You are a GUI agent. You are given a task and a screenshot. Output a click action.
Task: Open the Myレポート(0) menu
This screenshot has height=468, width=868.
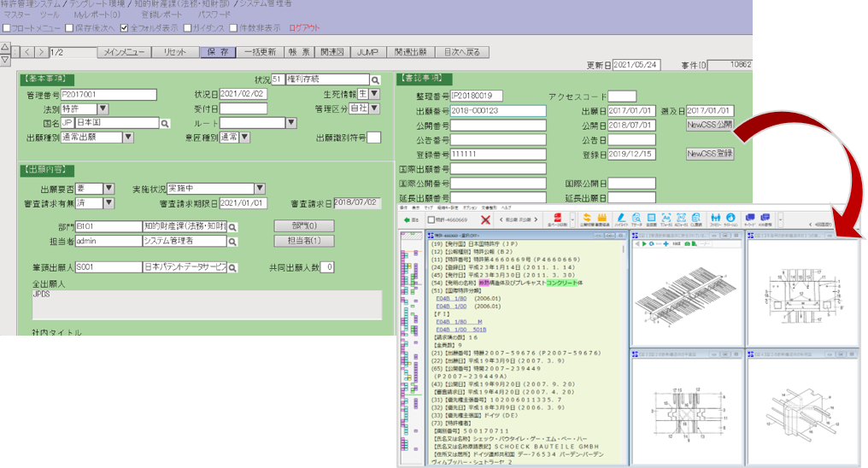point(97,15)
